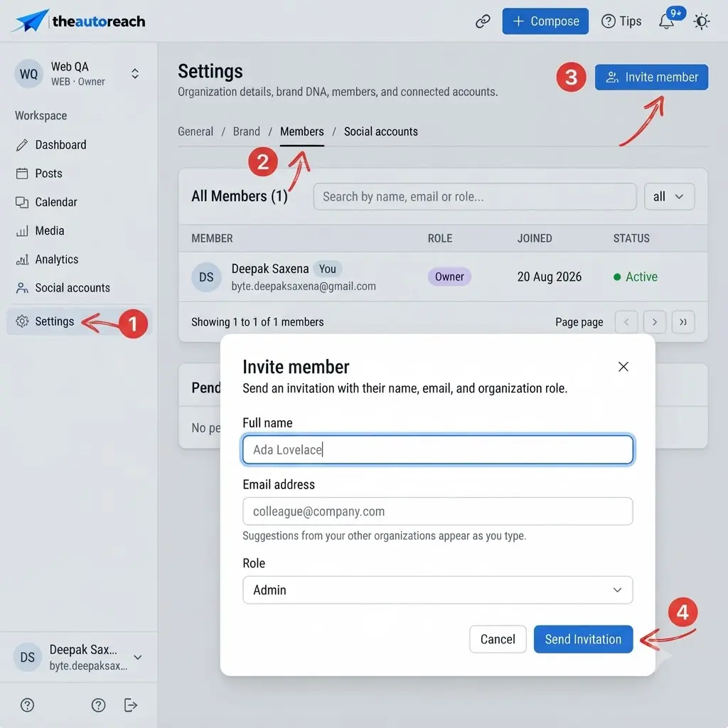
Task: Go to the next members page
Action: [655, 322]
